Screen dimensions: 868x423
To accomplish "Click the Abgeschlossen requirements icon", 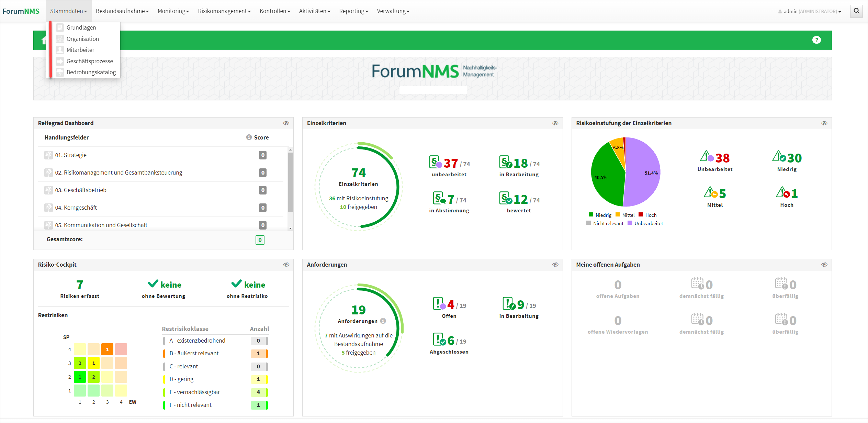I will (x=439, y=339).
